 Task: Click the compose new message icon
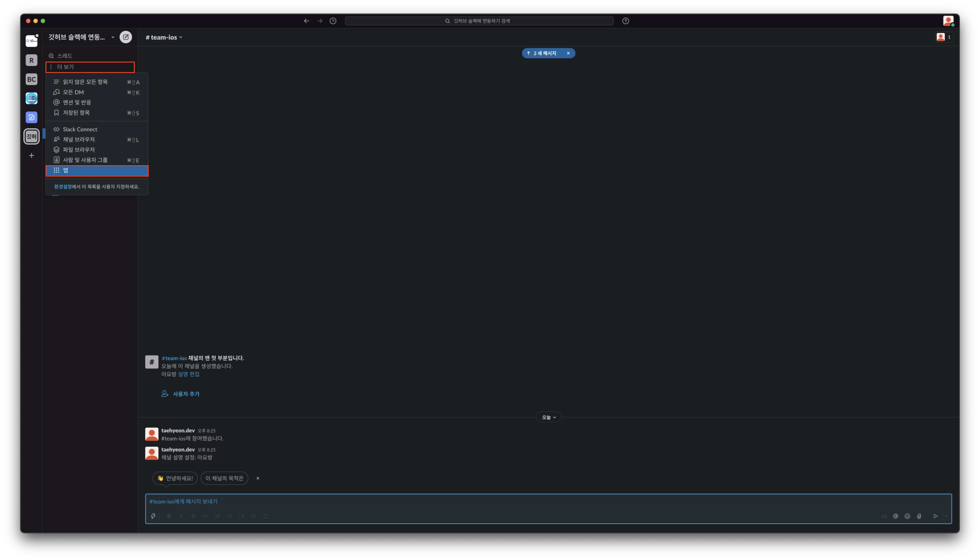(126, 37)
